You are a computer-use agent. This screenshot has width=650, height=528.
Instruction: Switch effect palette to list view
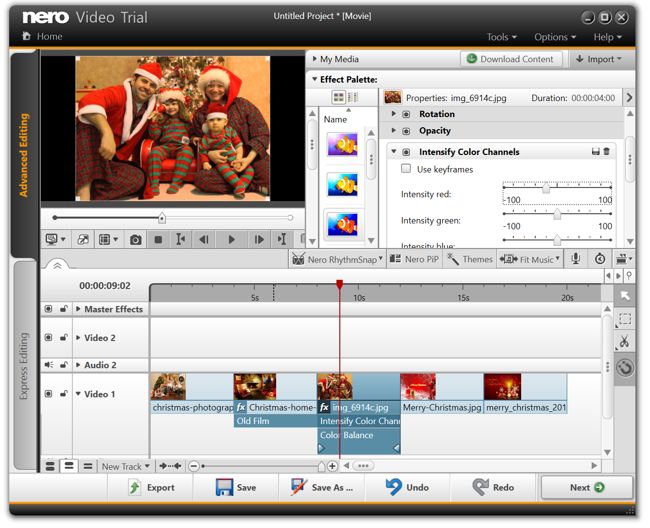[x=353, y=97]
